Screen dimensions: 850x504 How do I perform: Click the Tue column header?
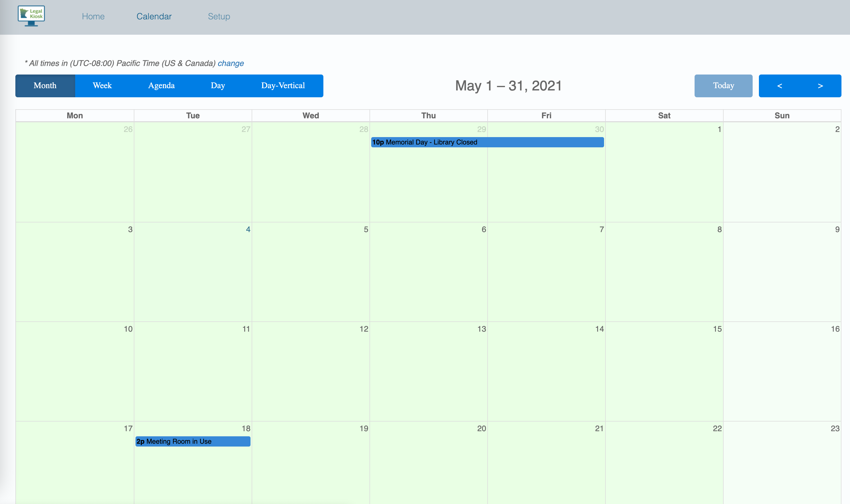193,115
